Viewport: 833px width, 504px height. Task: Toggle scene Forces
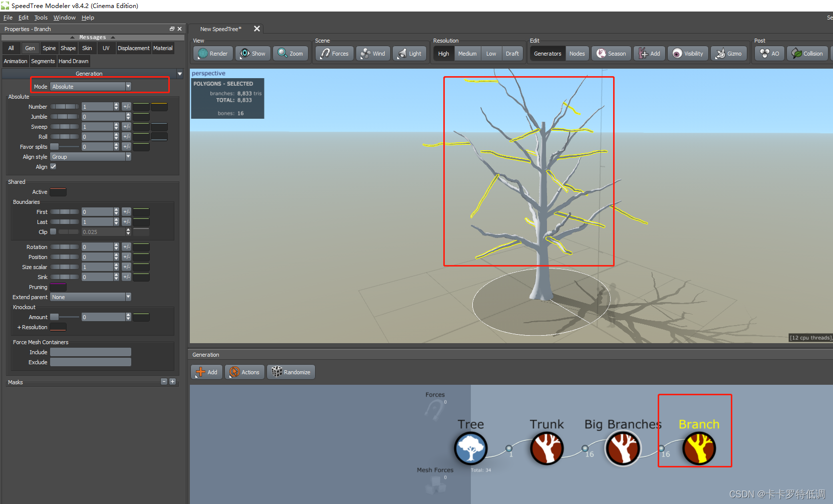(335, 54)
